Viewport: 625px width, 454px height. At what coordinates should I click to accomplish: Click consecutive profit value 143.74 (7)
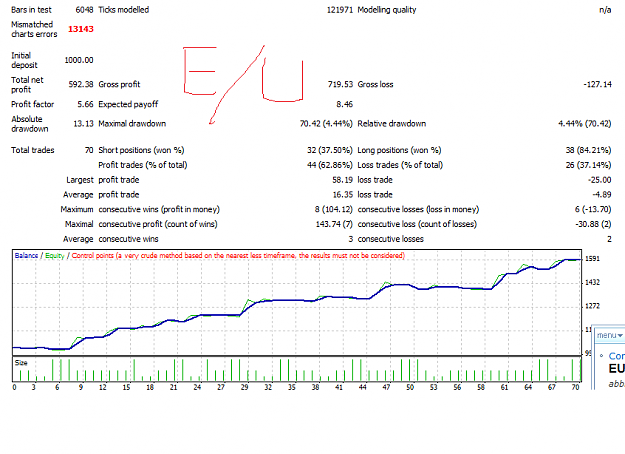pos(334,224)
